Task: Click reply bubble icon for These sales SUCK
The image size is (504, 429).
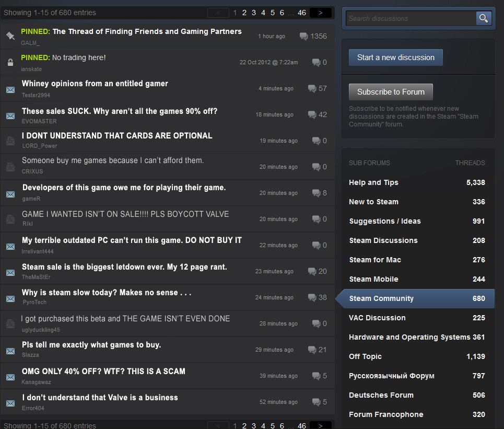Action: pos(312,114)
